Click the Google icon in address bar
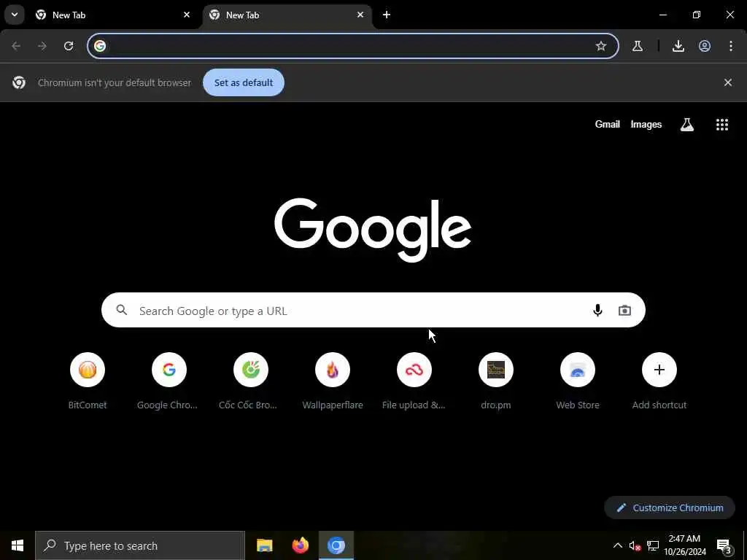Viewport: 747px width, 560px height. coord(99,46)
